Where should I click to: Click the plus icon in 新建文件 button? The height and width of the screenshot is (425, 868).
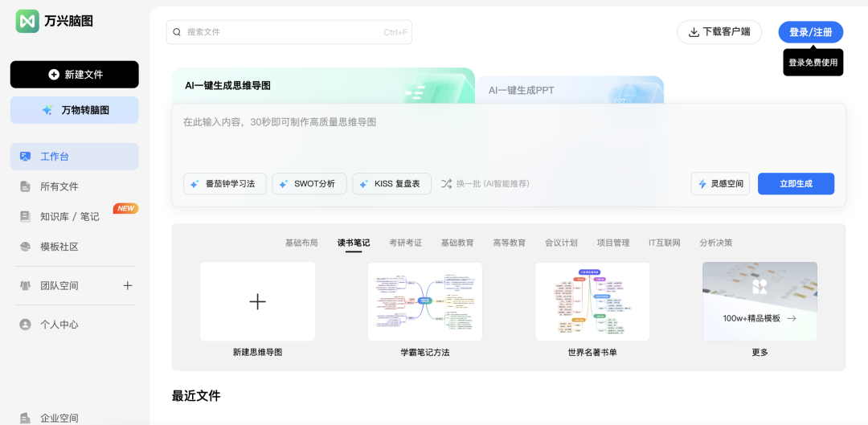click(54, 75)
